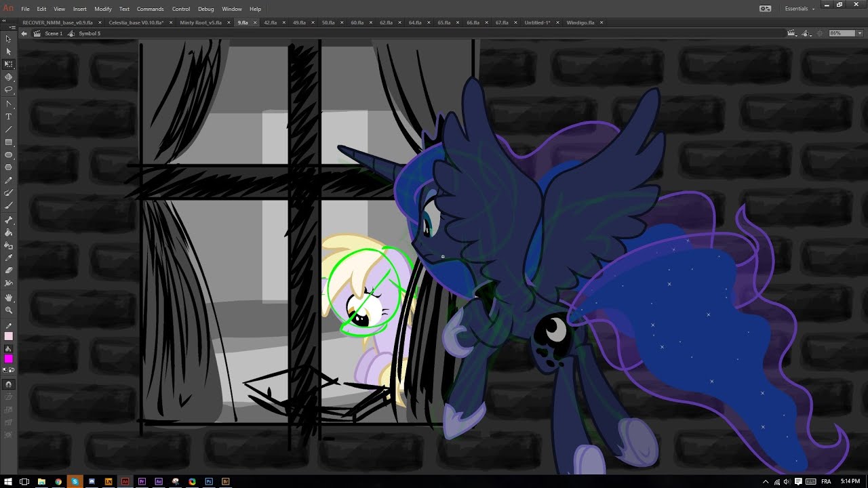The width and height of the screenshot is (868, 488).
Task: Open the pink stroke color swatch
Action: pos(8,336)
